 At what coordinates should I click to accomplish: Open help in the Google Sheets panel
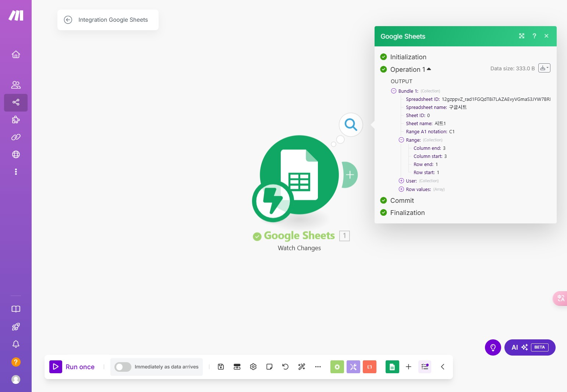pos(534,36)
